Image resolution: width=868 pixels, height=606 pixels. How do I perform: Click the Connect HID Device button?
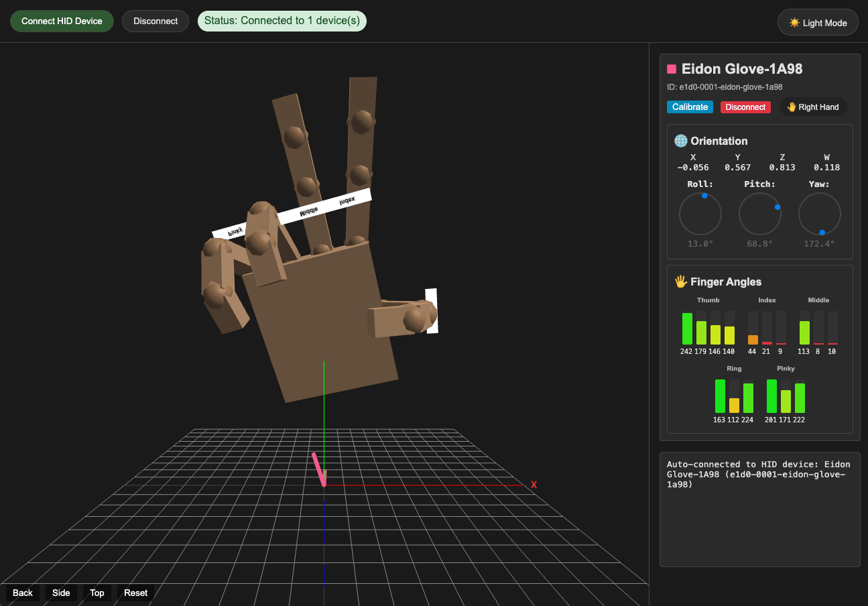pos(62,21)
